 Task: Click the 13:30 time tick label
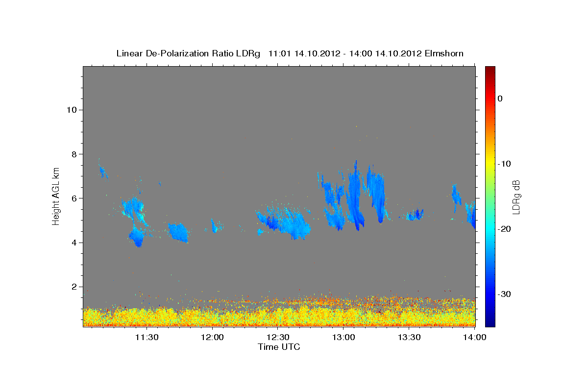pos(410,337)
